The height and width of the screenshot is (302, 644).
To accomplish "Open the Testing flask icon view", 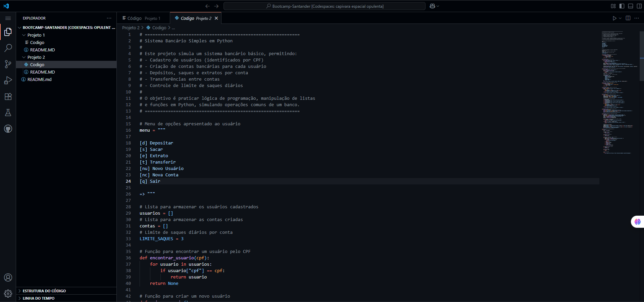I will 8,113.
